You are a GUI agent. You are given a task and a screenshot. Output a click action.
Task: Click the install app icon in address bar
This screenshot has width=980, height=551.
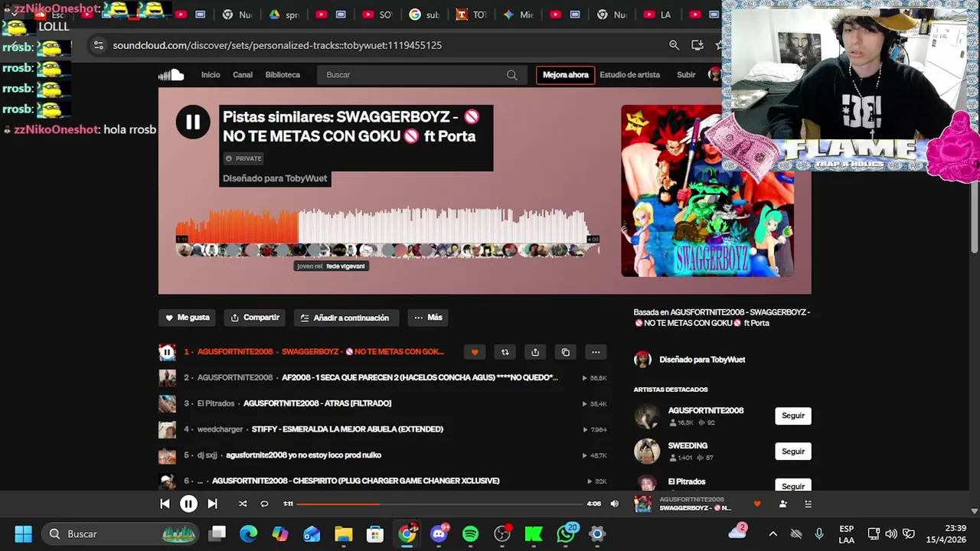point(697,45)
